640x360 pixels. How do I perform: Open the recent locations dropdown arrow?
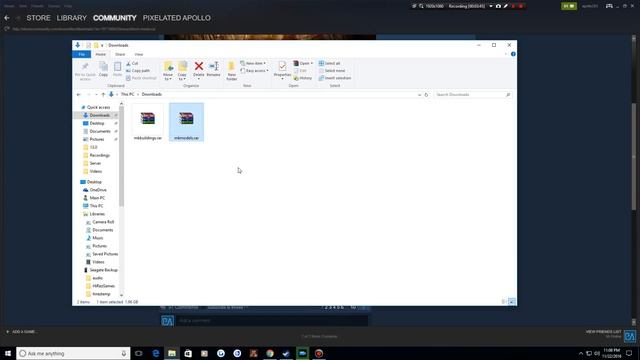click(x=96, y=95)
